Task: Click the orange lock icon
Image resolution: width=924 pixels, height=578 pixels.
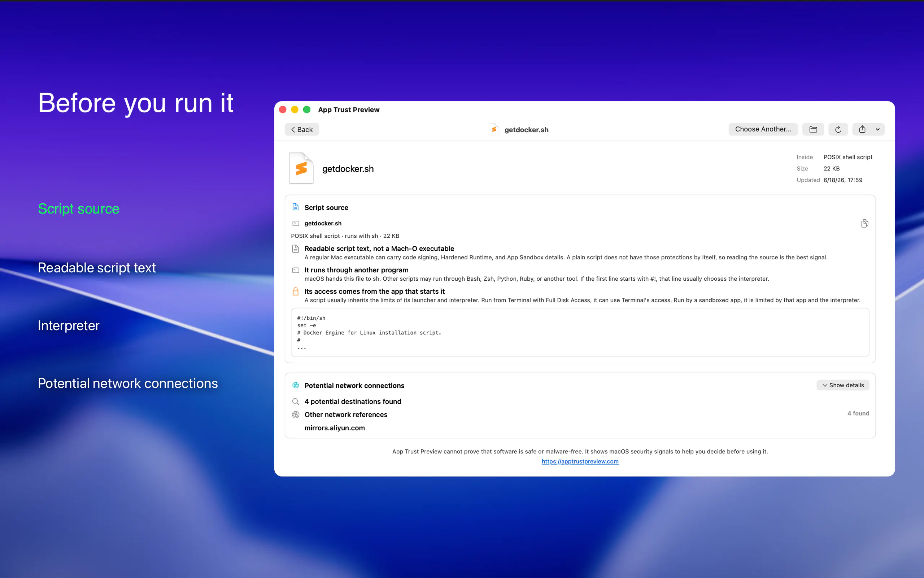Action: pos(296,291)
